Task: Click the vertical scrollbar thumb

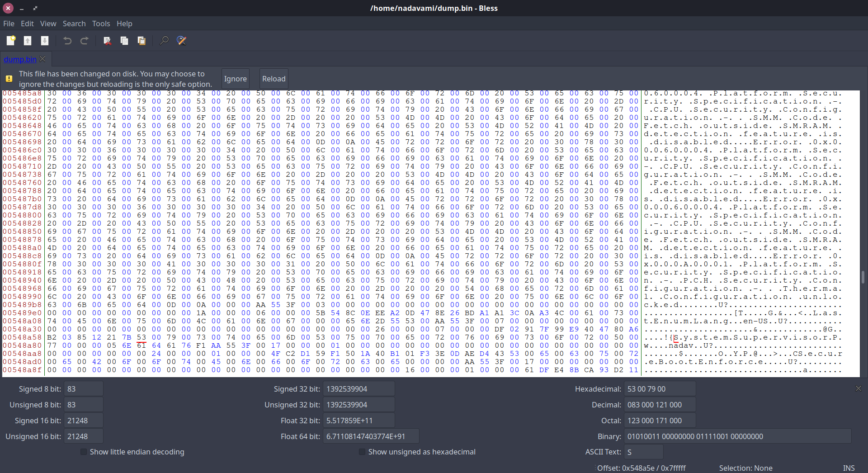Action: (863, 277)
